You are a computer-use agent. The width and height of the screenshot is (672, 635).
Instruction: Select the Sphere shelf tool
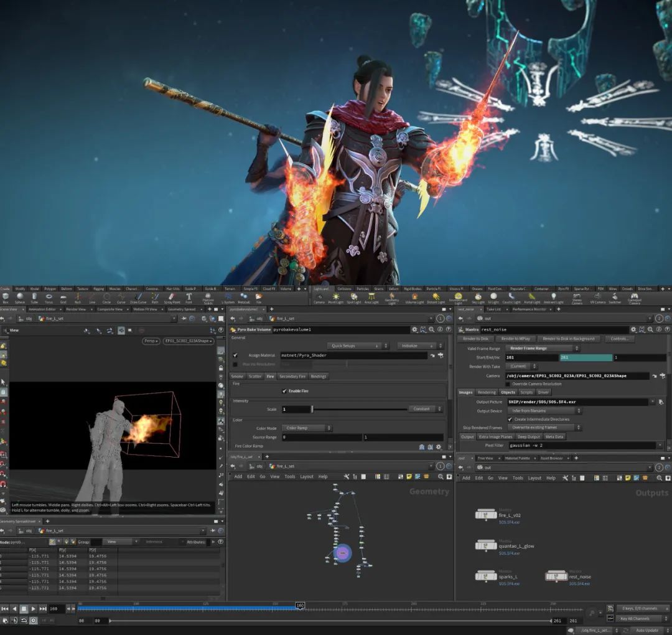pos(20,298)
